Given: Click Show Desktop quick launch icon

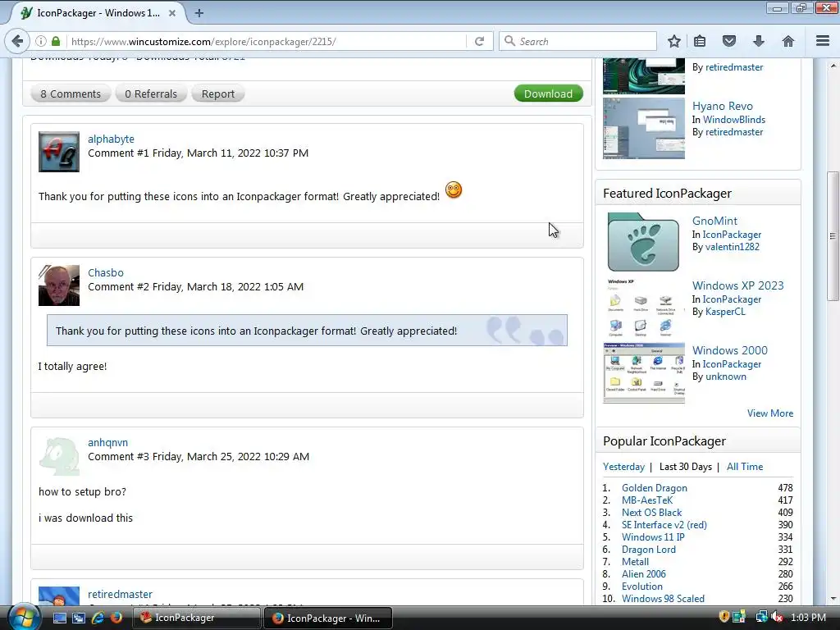Looking at the screenshot, I should tap(59, 618).
